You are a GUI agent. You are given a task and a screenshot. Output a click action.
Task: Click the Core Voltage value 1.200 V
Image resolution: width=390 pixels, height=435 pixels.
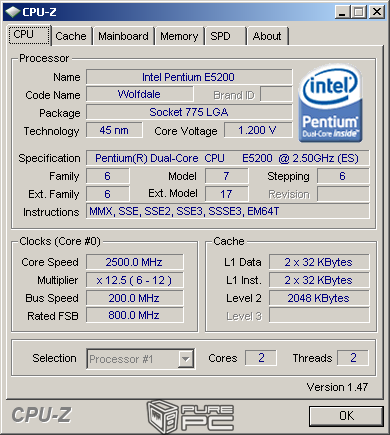(258, 130)
